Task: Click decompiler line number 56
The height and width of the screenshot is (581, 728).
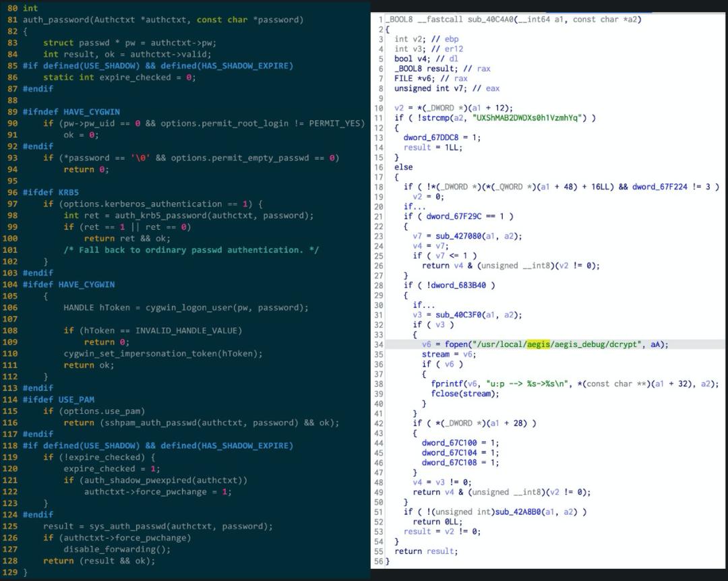Action: point(378,561)
